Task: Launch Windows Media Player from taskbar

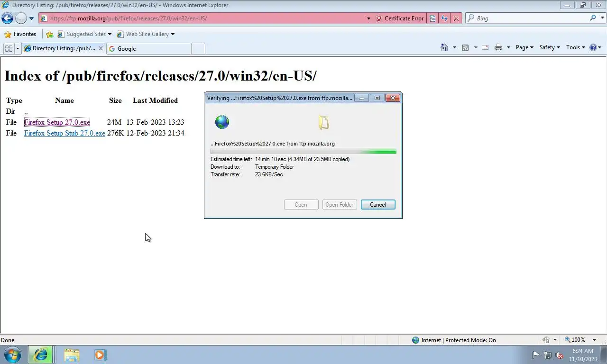Action: (100, 355)
